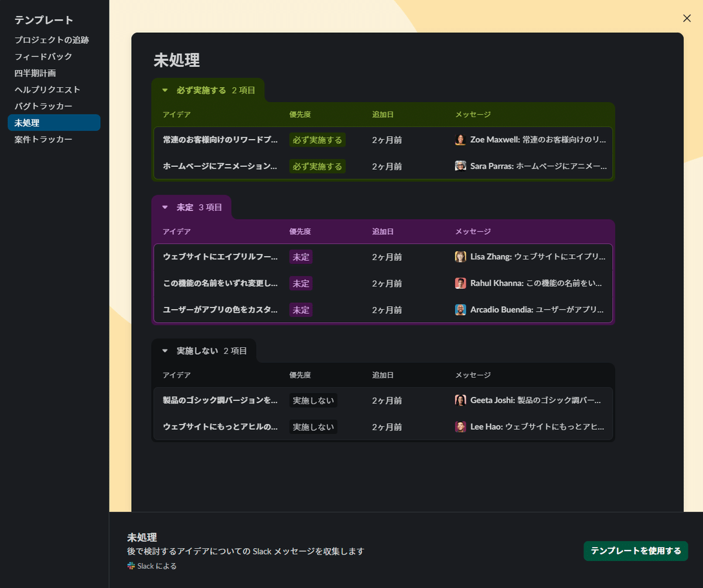Image resolution: width=703 pixels, height=588 pixels.
Task: Click 2ヶ月前 date in Zoe Maxwell row
Action: [387, 140]
